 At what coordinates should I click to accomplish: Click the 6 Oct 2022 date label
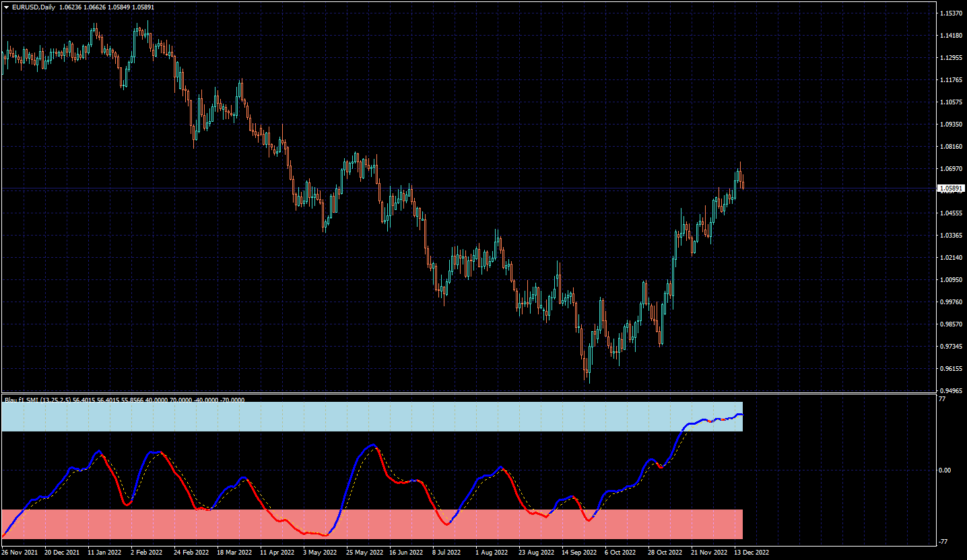[x=621, y=553]
